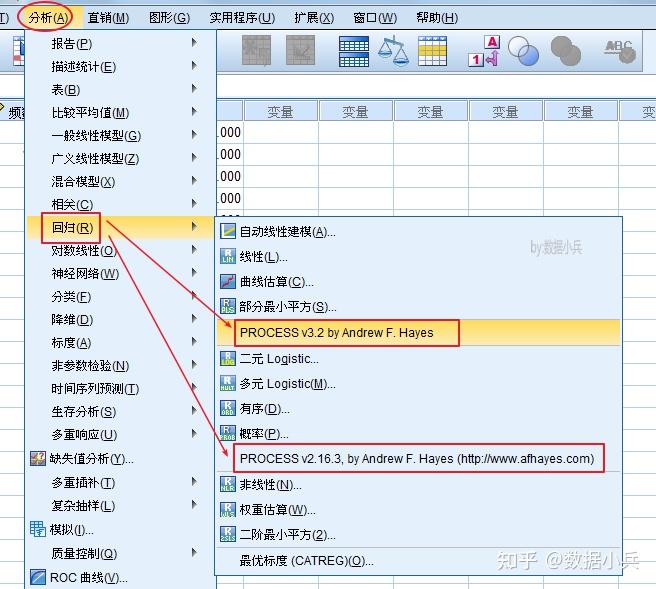The height and width of the screenshot is (589, 656).
Task: Click the gray overlapping circles icon
Action: (566, 51)
